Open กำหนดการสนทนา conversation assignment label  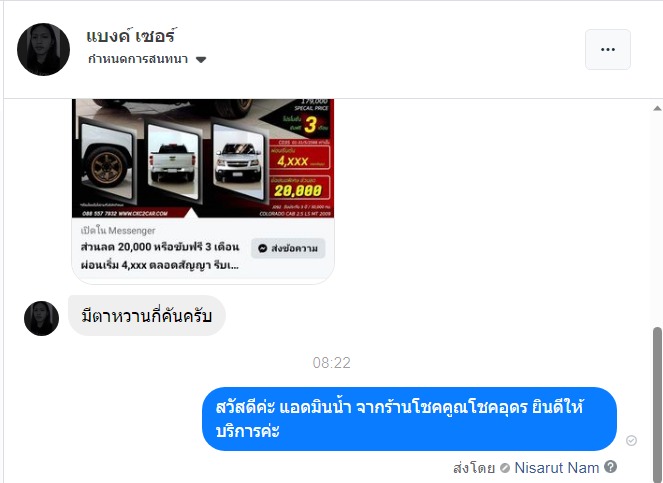point(138,59)
